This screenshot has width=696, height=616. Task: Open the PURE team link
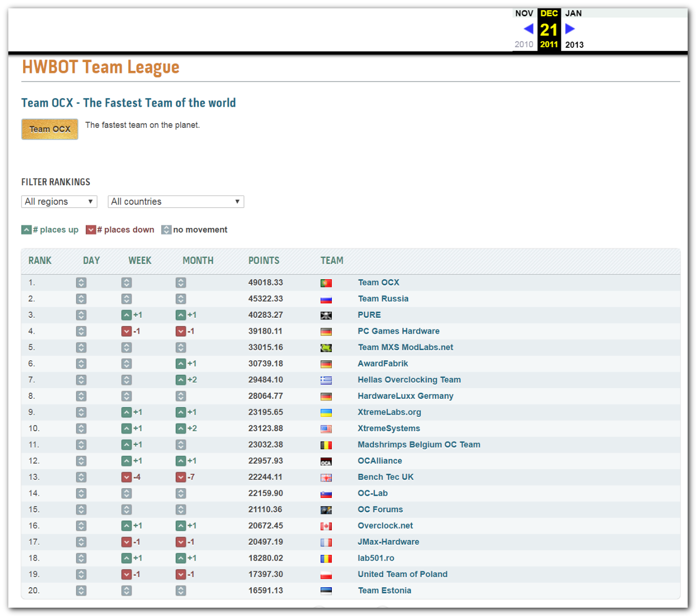click(x=369, y=315)
